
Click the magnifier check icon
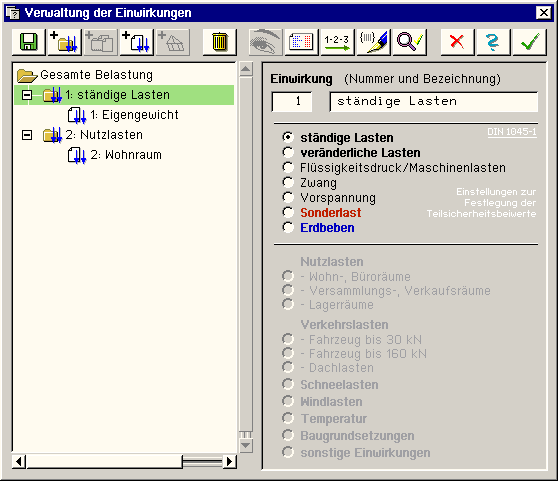pos(409,42)
